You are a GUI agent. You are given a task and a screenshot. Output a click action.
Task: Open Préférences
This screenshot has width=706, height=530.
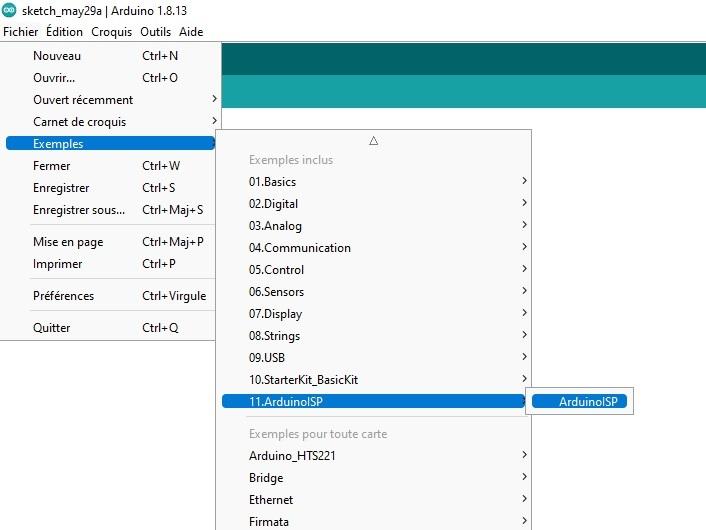click(110, 296)
